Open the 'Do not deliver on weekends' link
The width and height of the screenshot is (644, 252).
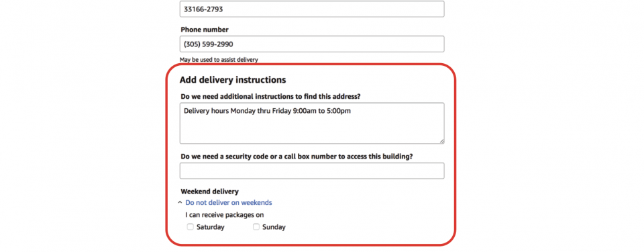(x=229, y=202)
